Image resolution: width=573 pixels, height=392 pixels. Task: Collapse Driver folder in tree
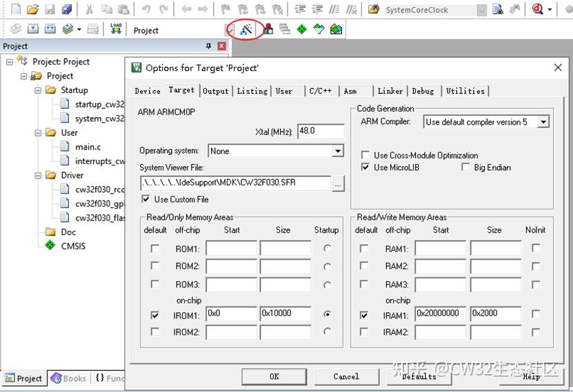[x=38, y=176]
